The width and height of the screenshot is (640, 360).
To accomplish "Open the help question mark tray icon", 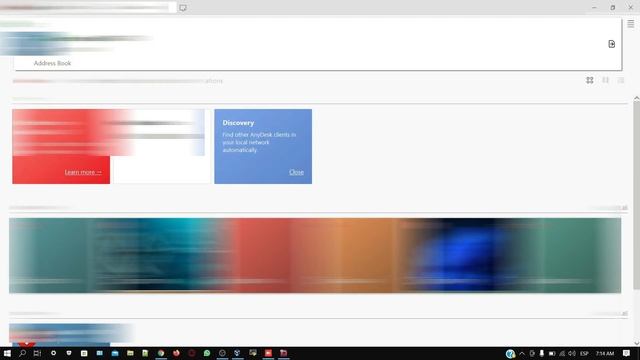I will [x=510, y=353].
